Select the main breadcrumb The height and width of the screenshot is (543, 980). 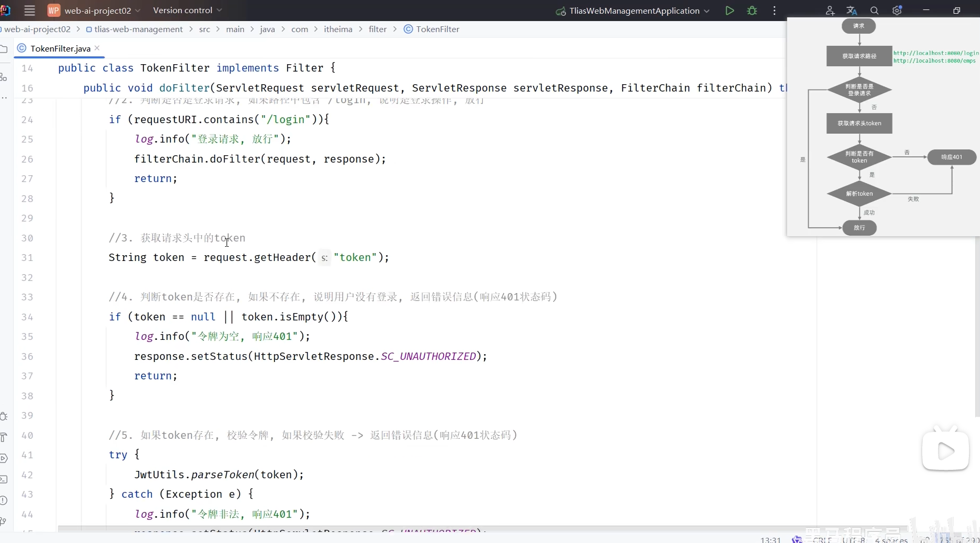coord(235,29)
